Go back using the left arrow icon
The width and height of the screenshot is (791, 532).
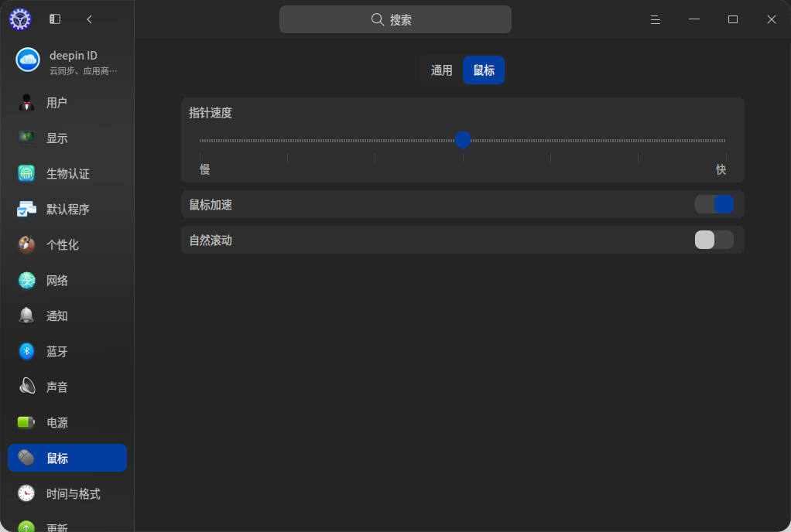coord(89,19)
